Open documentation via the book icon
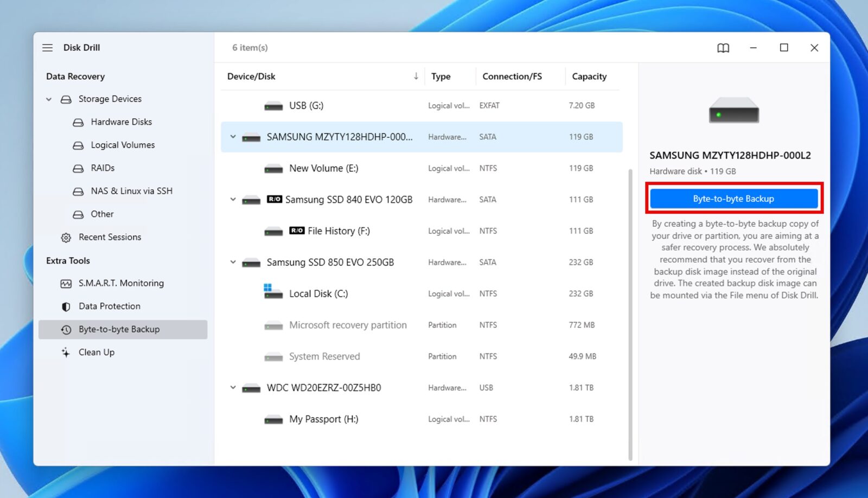 pyautogui.click(x=723, y=48)
